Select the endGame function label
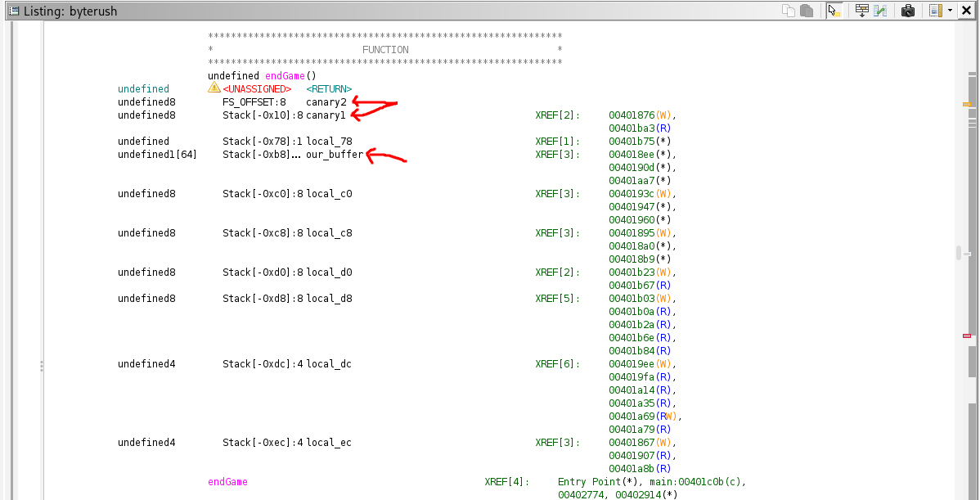Viewport: 980px width, 500px height. [227, 481]
